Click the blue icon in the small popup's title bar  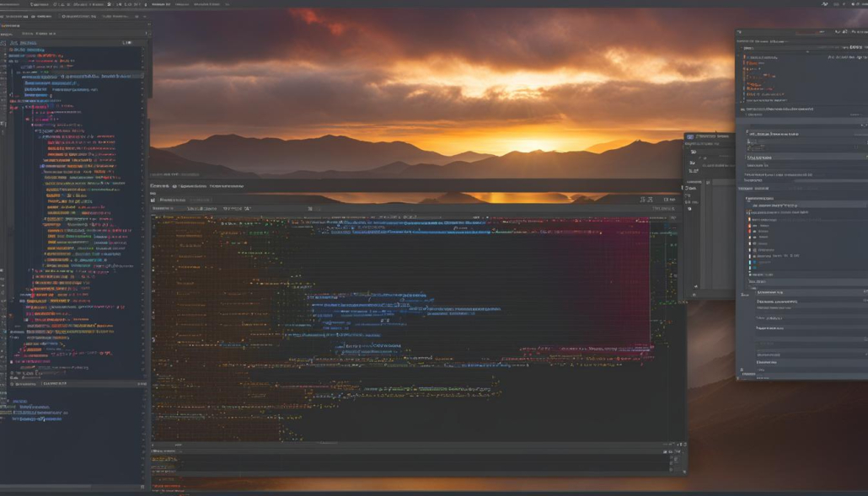pyautogui.click(x=689, y=136)
